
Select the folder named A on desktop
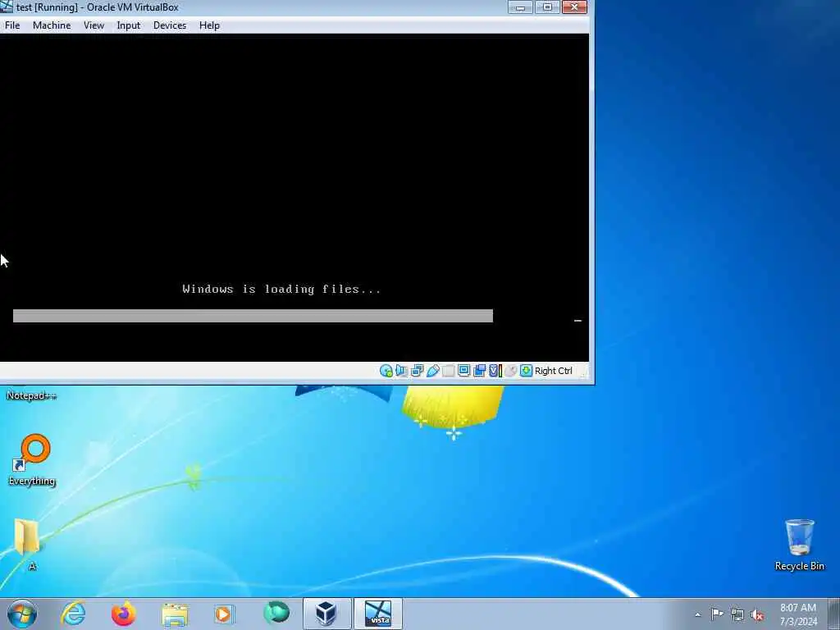[x=27, y=544]
